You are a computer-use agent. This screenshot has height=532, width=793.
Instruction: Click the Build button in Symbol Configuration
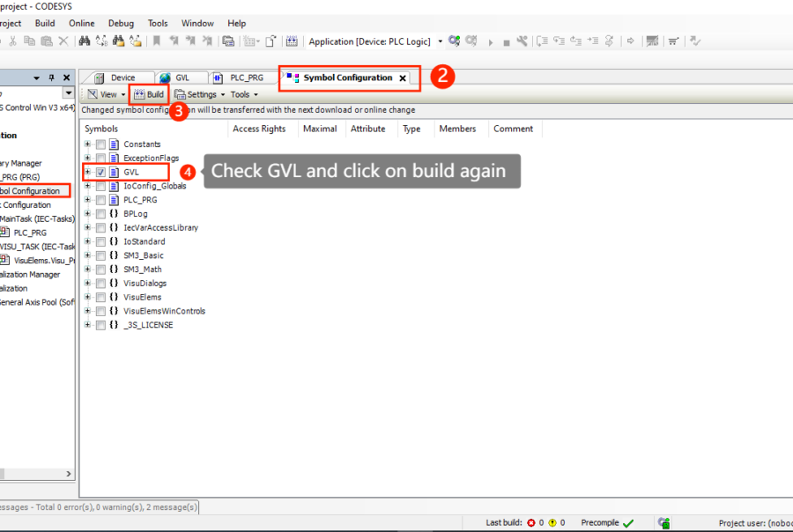148,94
